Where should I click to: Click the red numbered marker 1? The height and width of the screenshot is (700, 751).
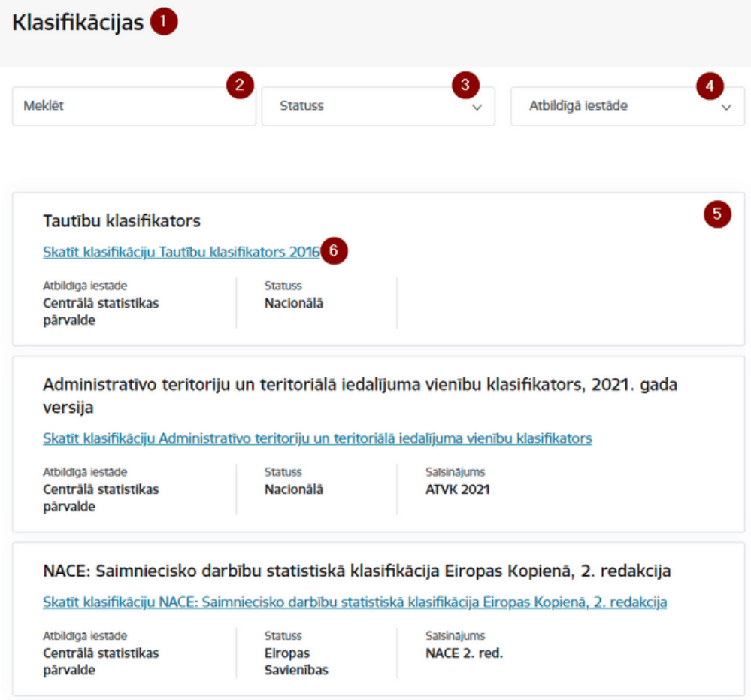[x=164, y=22]
